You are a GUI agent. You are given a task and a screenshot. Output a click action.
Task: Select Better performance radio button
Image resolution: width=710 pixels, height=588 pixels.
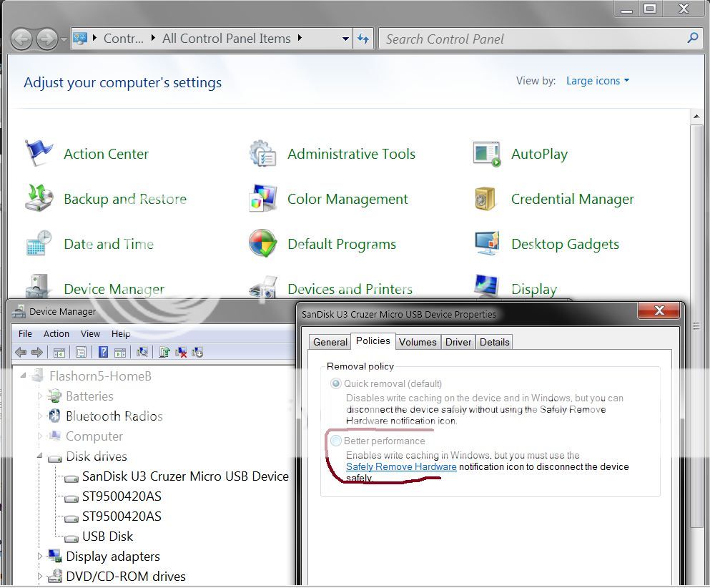(335, 441)
